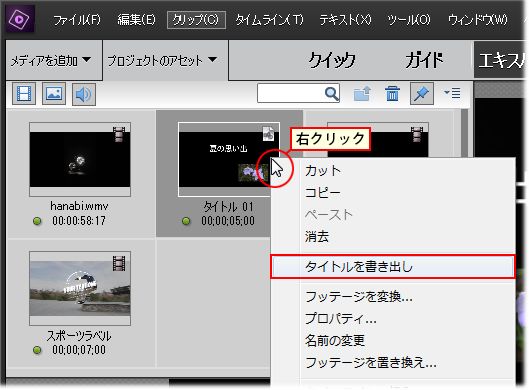Toggle the still image filter icon
The image size is (529, 390).
coord(54,93)
